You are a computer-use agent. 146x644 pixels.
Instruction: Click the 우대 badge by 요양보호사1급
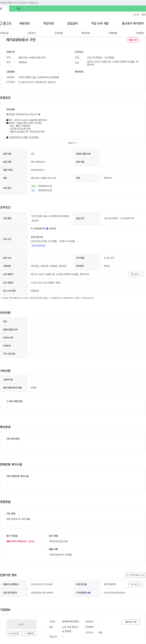coord(33,186)
